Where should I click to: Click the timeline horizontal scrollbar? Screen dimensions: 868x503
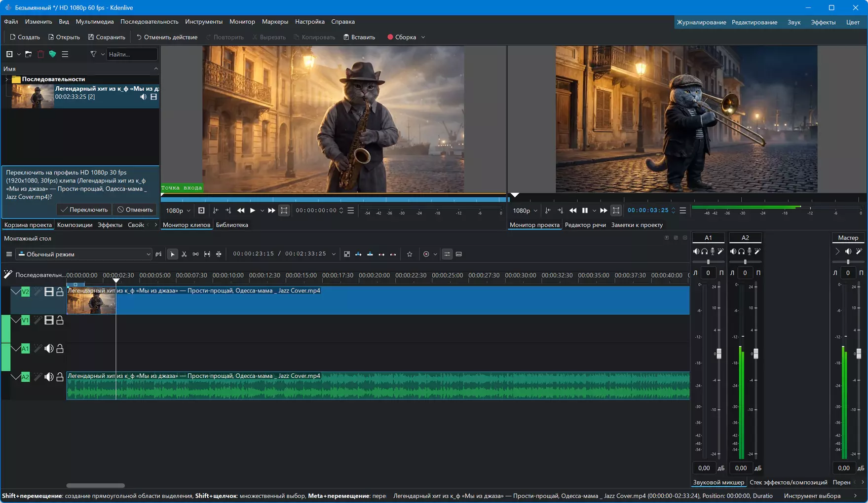[95, 486]
